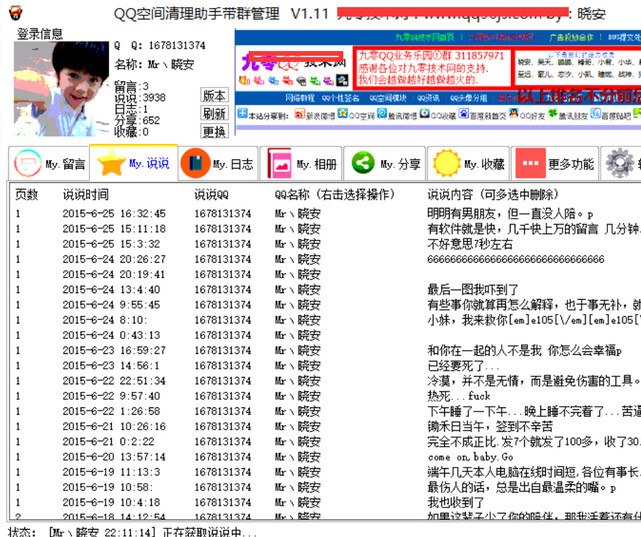Click the gray gear settings icon
641x537 pixels.
(620, 163)
